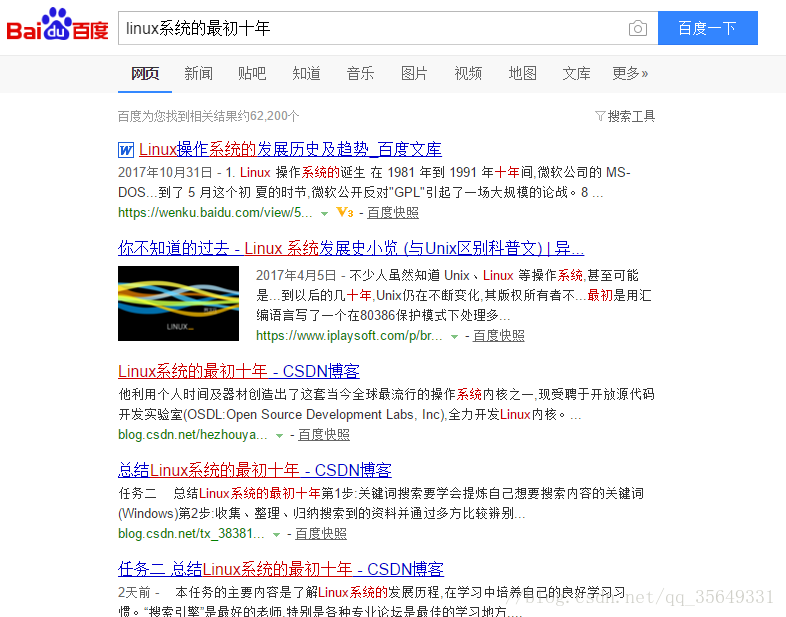Expand dropdown arrow after blog.csdn.net/tx_38381 URL
Screen dimensions: 786x617
[x=276, y=534]
